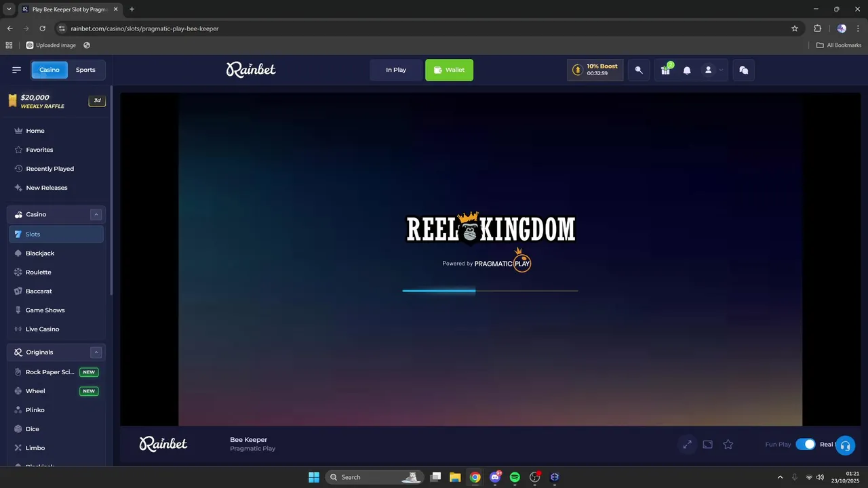Switch to the Casino tab
868x488 pixels.
[x=50, y=70]
